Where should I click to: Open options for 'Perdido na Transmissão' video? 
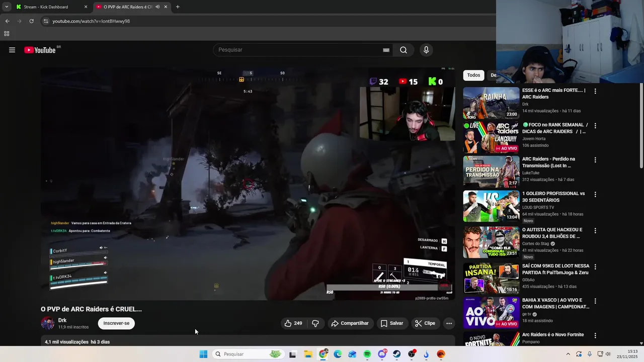[595, 160]
